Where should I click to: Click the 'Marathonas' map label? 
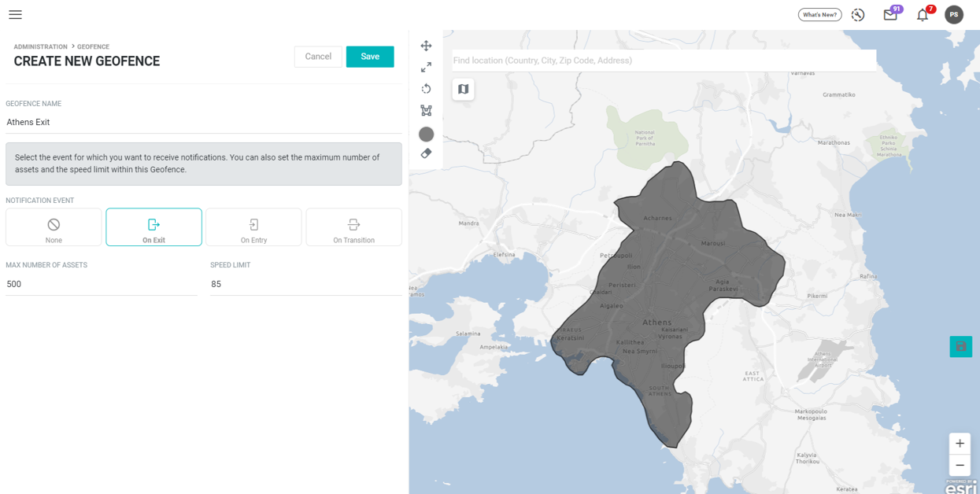pos(834,142)
